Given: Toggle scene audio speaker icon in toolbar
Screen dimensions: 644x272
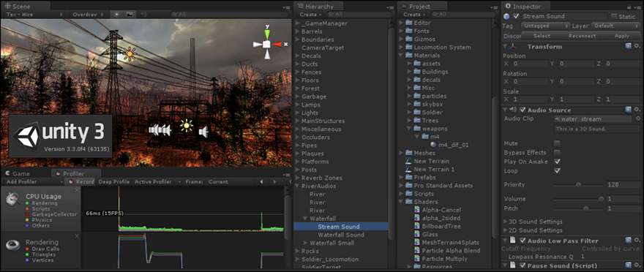Looking at the screenshot, I should pos(143,14).
